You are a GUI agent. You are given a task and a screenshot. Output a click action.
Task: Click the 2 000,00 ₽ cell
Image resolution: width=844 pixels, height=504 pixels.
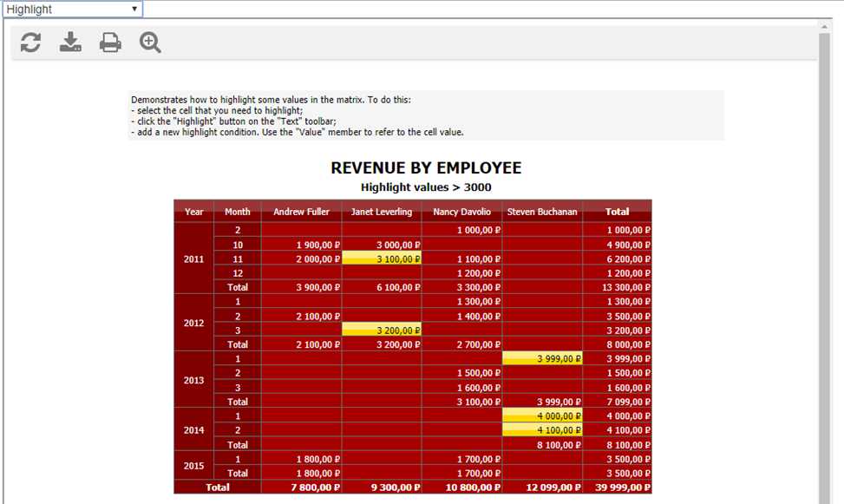[302, 259]
